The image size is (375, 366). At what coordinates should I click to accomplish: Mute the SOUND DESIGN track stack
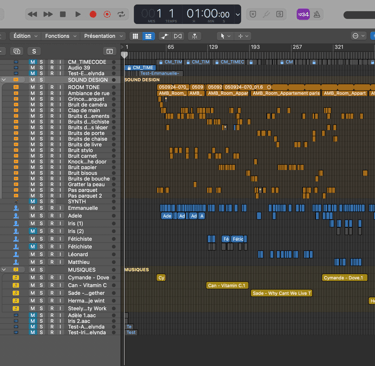click(33, 80)
